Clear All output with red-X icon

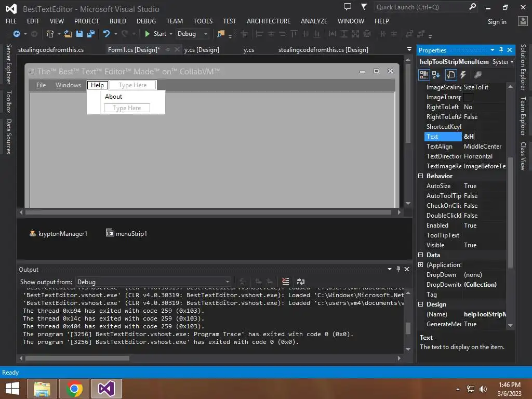pyautogui.click(x=286, y=282)
